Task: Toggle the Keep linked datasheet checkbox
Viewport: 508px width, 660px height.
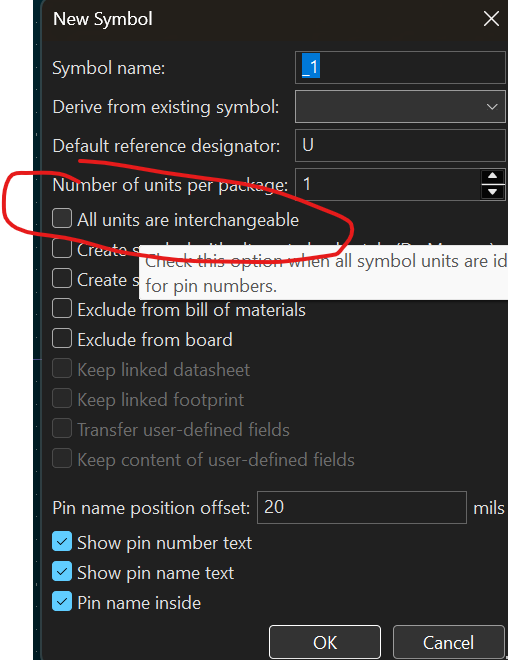Action: 62,369
